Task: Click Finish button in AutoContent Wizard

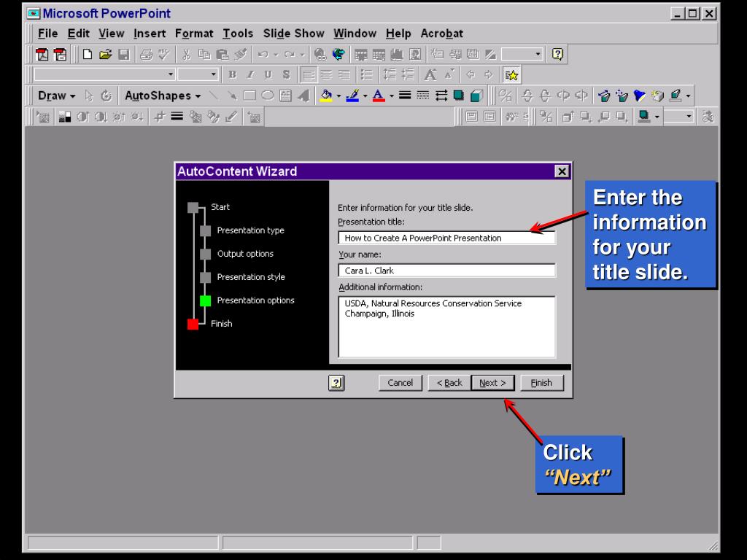Action: coord(542,383)
